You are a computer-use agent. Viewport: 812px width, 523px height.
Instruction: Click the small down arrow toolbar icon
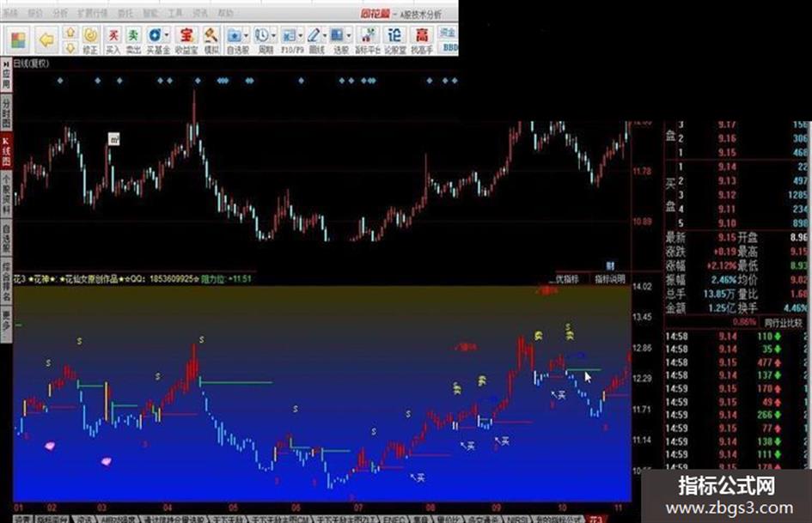[70, 47]
